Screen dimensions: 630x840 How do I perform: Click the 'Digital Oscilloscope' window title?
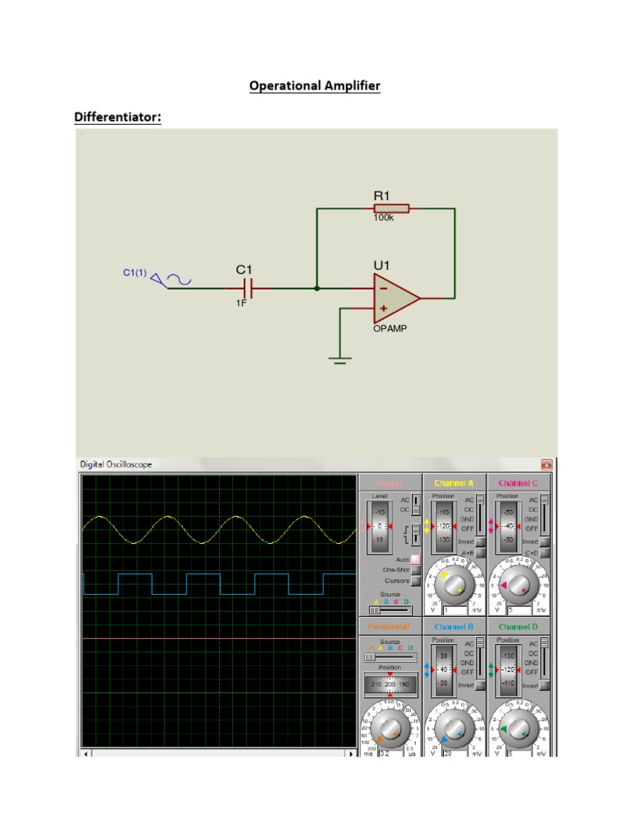pyautogui.click(x=116, y=464)
